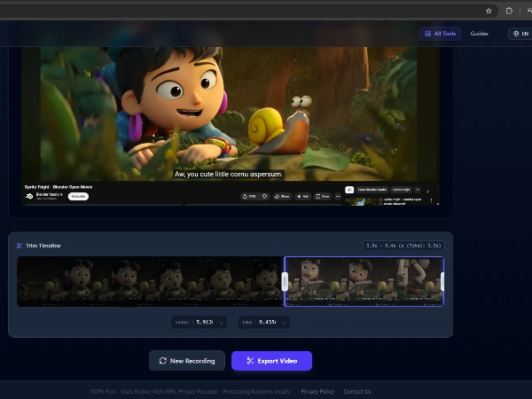Image resolution: width=532 pixels, height=399 pixels.
Task: Click the New Recording button
Action: (187, 361)
